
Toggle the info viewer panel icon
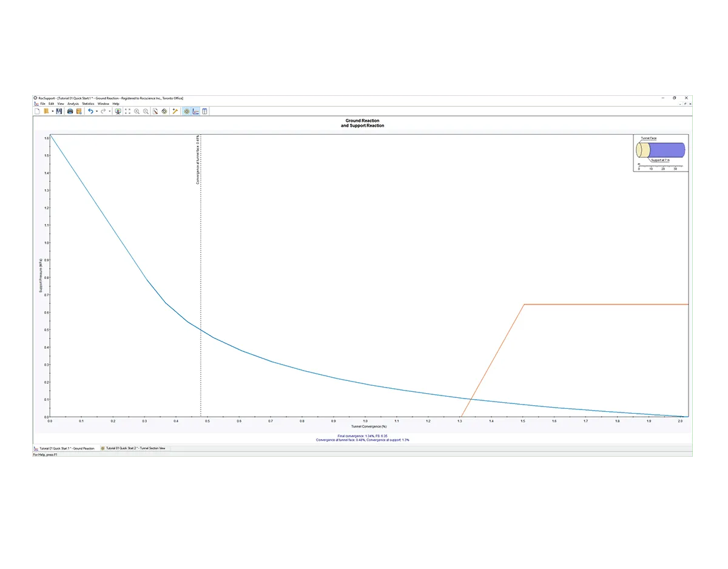[x=204, y=112]
